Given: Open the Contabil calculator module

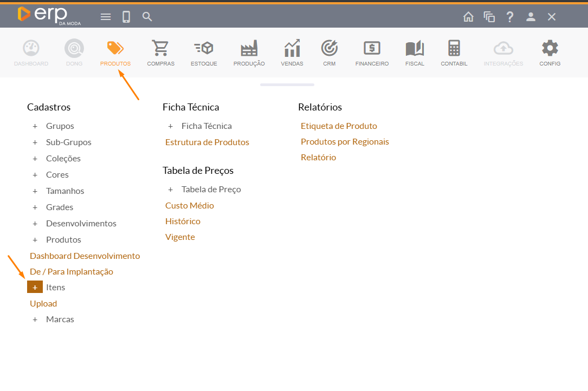Looking at the screenshot, I should click(454, 53).
